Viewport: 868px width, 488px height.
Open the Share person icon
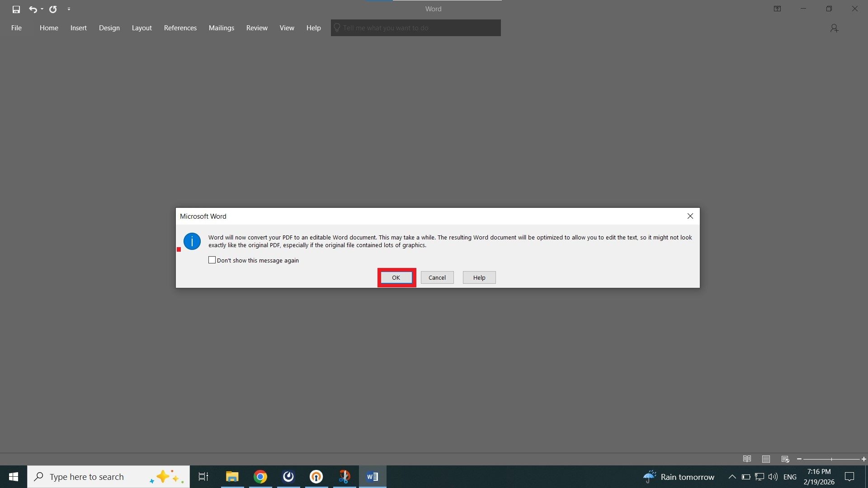click(834, 28)
